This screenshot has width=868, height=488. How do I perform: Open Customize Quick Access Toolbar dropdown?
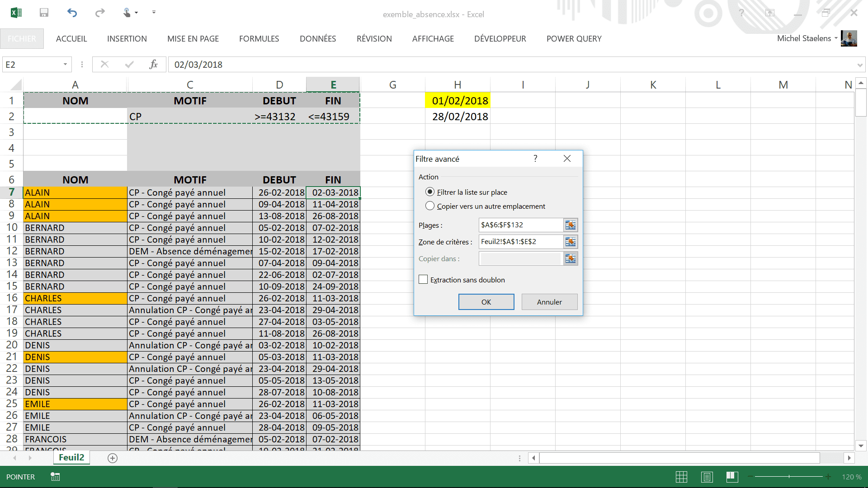coord(154,13)
